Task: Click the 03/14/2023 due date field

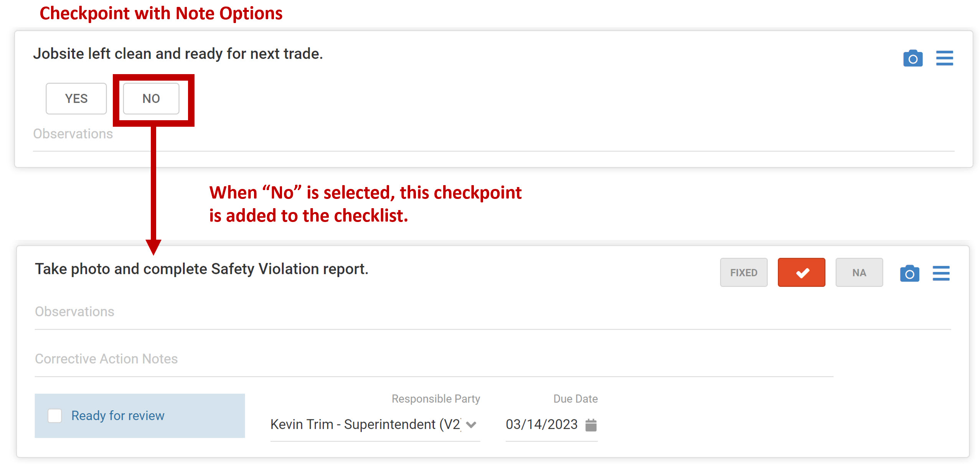Action: point(541,425)
